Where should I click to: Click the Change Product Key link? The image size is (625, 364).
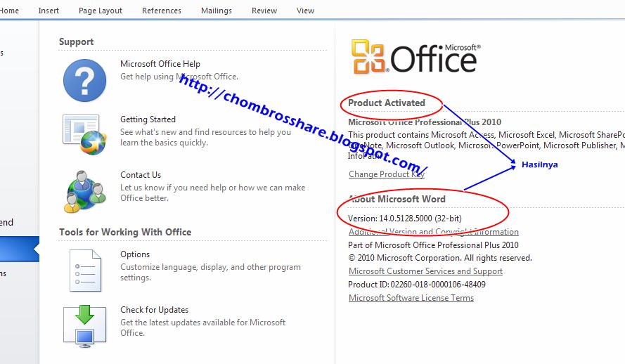(387, 174)
